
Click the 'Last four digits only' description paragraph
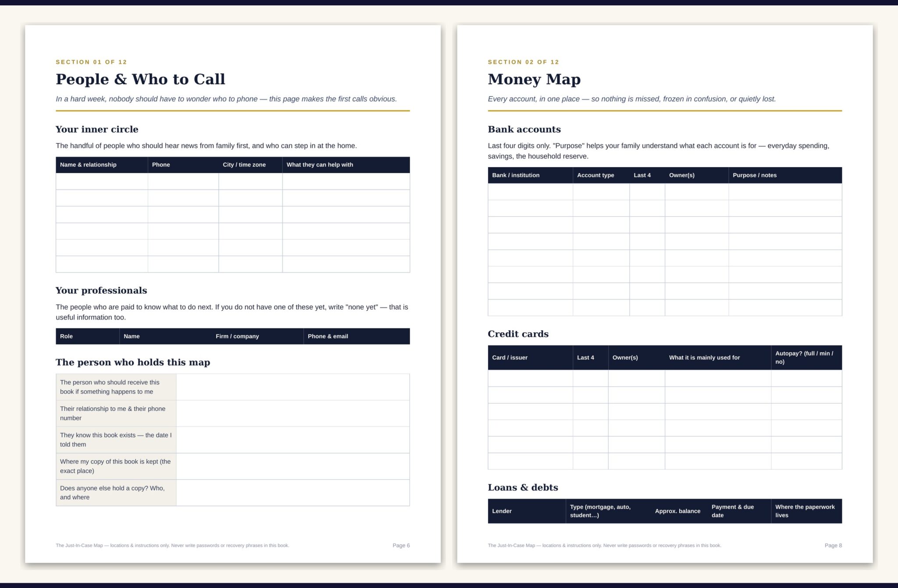coord(659,151)
